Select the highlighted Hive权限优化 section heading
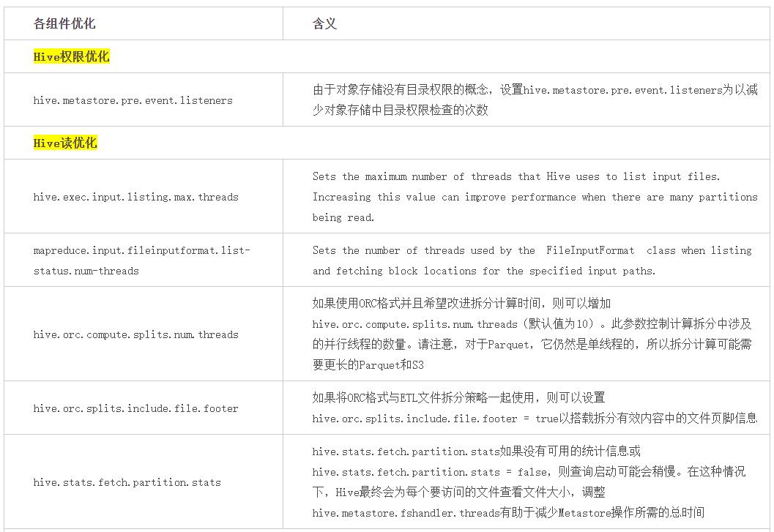 71,56
